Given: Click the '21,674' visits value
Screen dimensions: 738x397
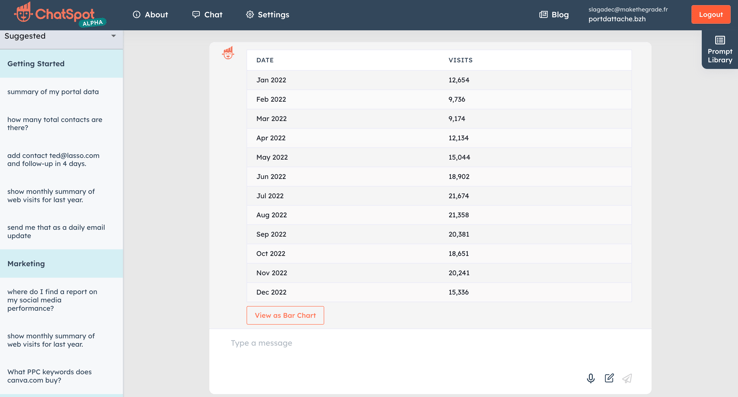Looking at the screenshot, I should (x=458, y=196).
